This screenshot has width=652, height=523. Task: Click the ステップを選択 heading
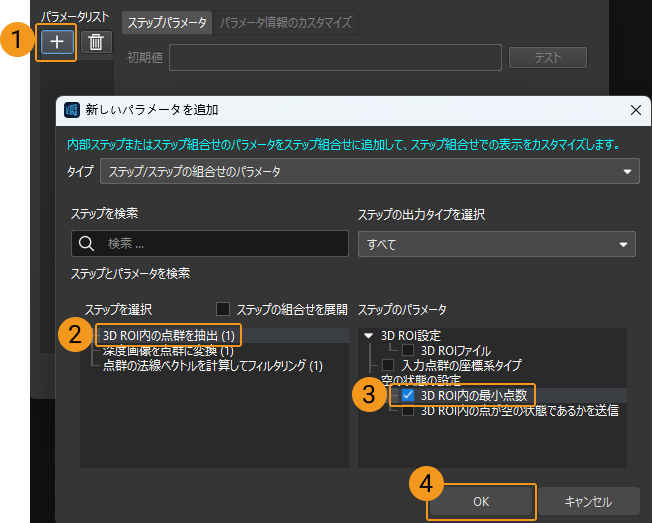tap(119, 310)
